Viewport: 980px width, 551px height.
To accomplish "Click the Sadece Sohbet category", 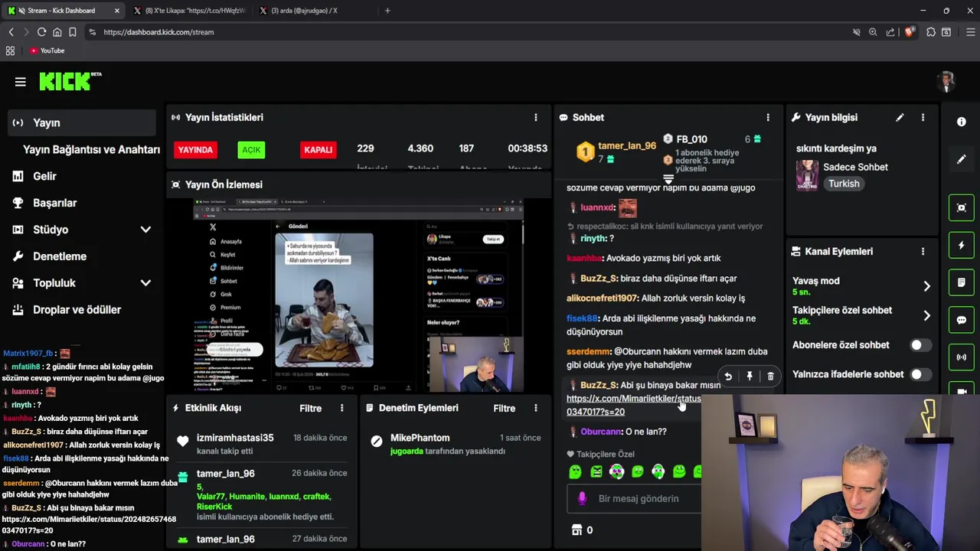I will 855,167.
